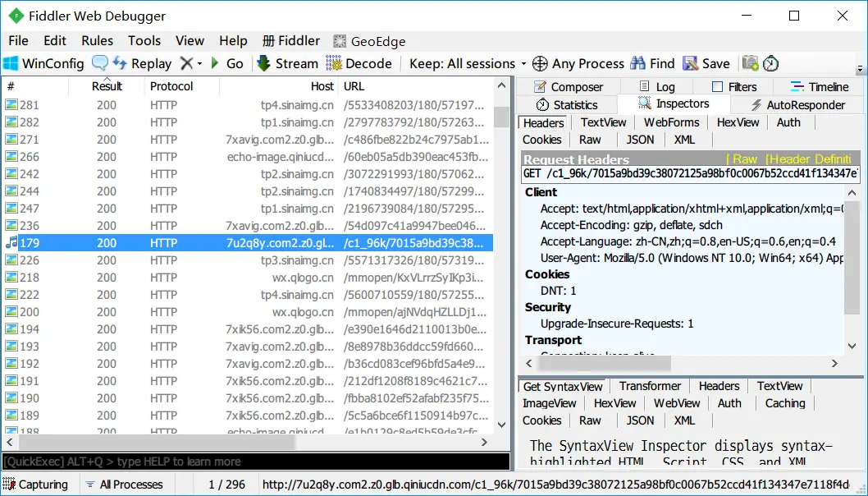The image size is (868, 496).
Task: Switch to the Transformer tab
Action: 650,386
